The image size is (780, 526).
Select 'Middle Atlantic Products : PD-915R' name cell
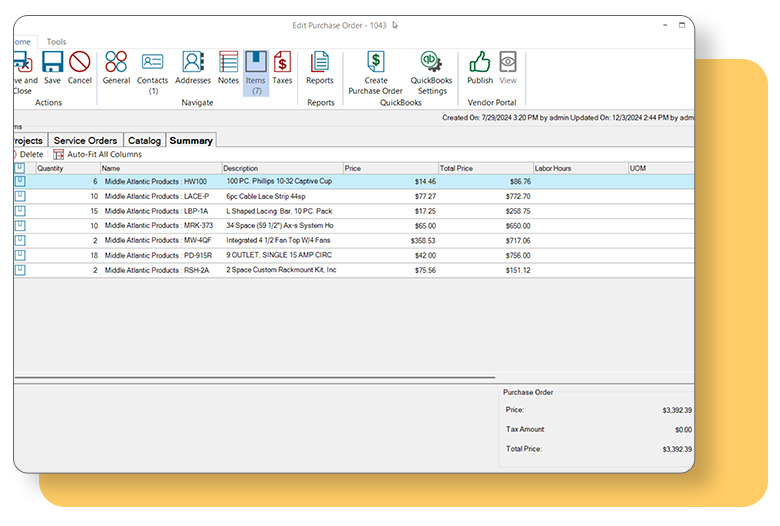[158, 255]
